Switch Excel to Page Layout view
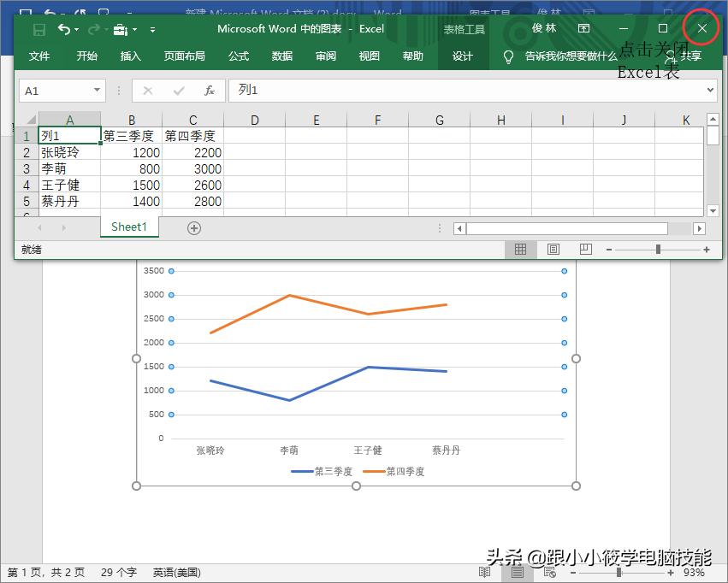Viewport: 728px width, 583px height. tap(553, 249)
